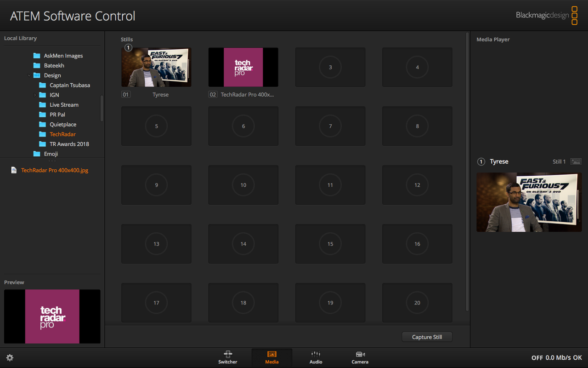Click the Tyrese name in Media Player
The height and width of the screenshot is (368, 588).
[x=499, y=161]
